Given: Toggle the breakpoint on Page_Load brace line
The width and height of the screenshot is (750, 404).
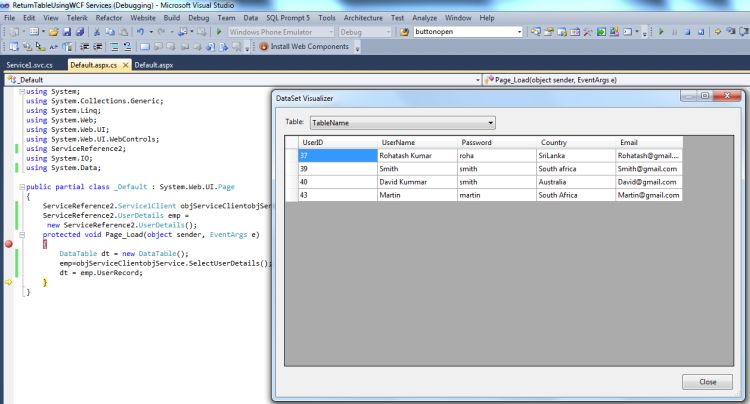Looking at the screenshot, I should click(x=10, y=244).
